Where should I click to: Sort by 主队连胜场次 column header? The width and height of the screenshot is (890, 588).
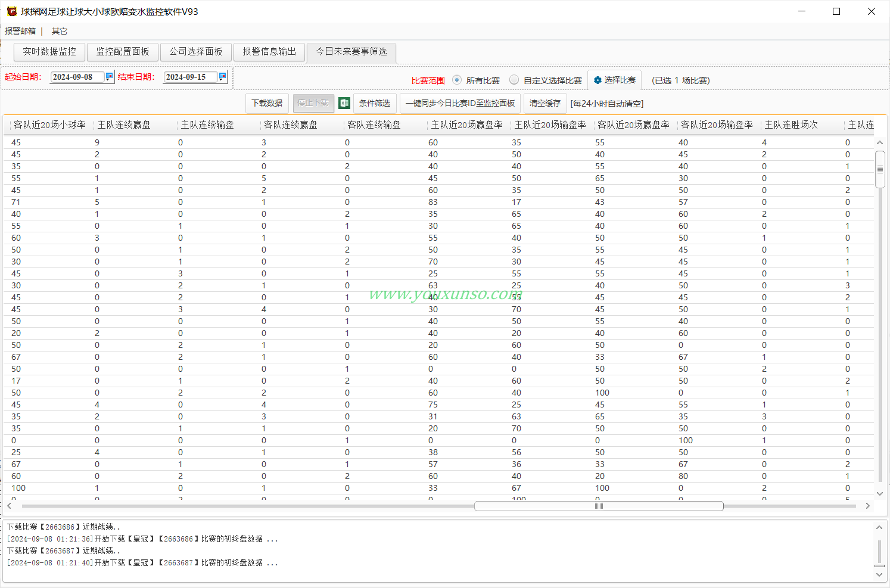pos(803,125)
